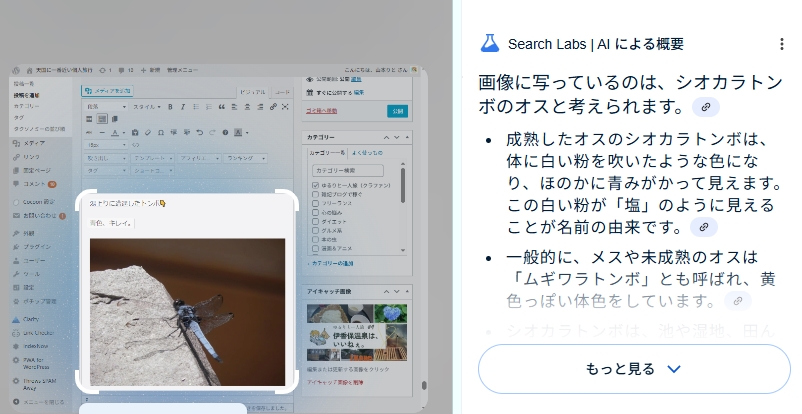Image resolution: width=802 pixels, height=414 pixels.
Task: Check the 漫画&アニメ category
Action: pyautogui.click(x=316, y=248)
